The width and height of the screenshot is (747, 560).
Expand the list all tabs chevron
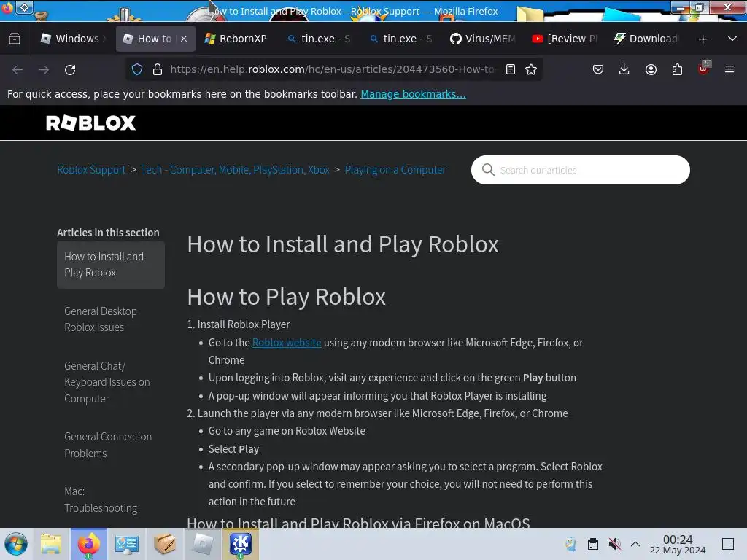coord(732,39)
